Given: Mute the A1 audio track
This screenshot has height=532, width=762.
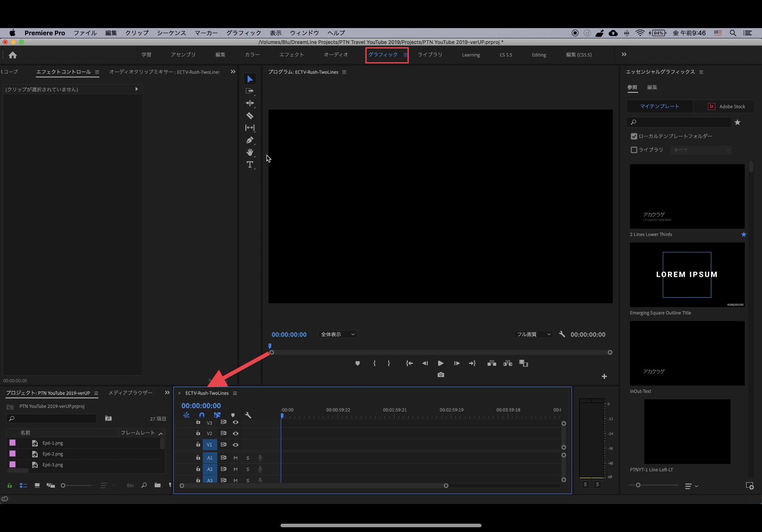Looking at the screenshot, I should pyautogui.click(x=235, y=458).
